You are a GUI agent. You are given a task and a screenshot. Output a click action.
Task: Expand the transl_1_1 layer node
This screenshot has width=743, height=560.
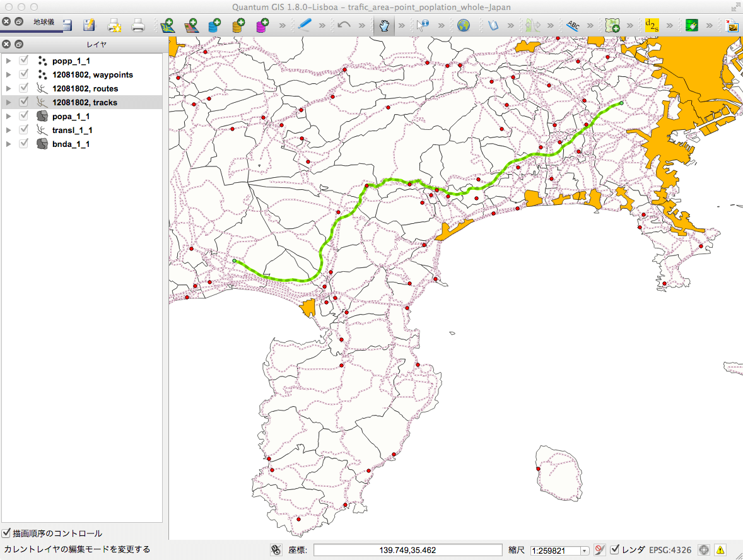coord(9,130)
